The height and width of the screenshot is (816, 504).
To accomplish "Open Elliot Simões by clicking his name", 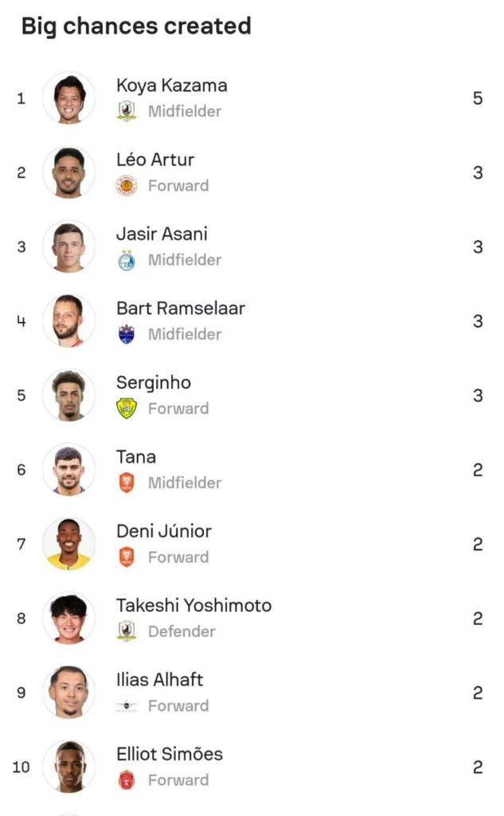I will (170, 754).
